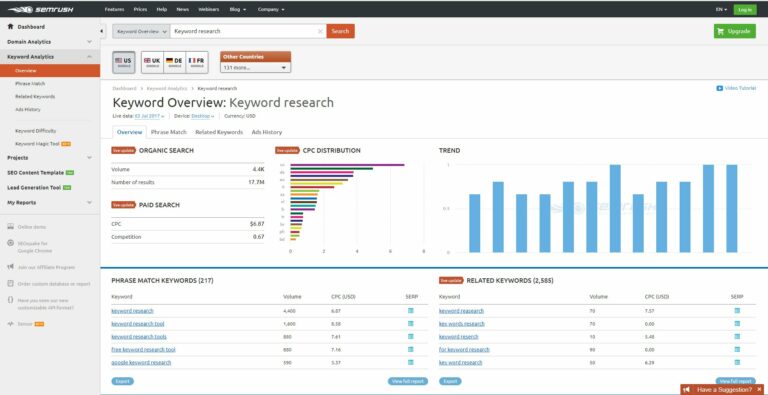Select the DE database flag button

pos(174,62)
